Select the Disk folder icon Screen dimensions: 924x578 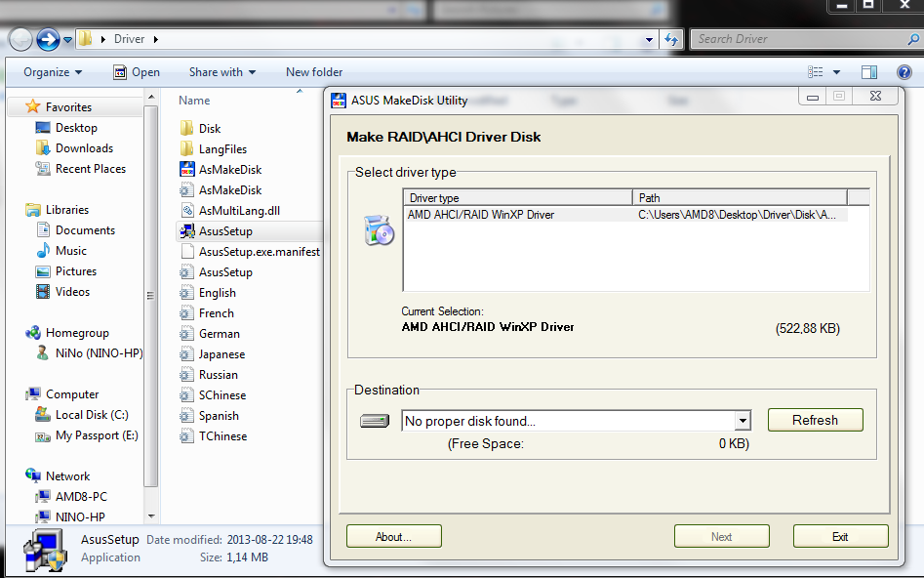[186, 129]
